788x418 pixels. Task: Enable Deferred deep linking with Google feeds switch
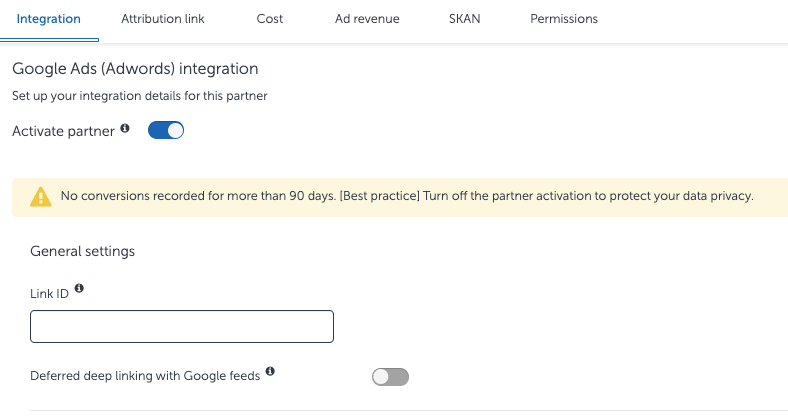pos(390,377)
